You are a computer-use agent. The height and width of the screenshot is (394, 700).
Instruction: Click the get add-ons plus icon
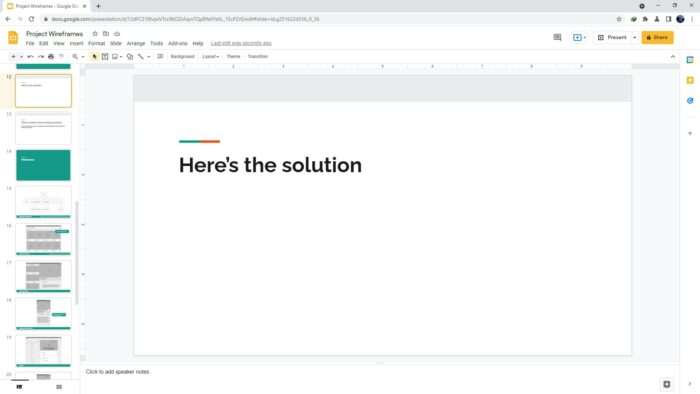[690, 133]
